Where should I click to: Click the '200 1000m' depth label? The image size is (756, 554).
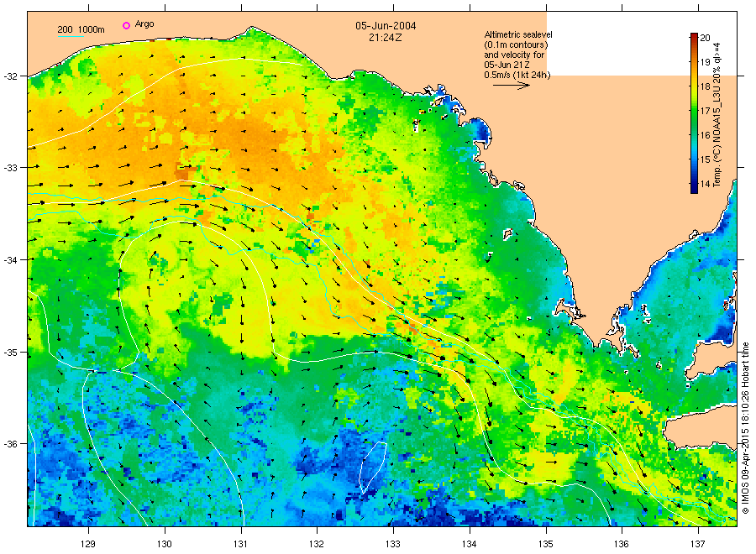point(81,29)
